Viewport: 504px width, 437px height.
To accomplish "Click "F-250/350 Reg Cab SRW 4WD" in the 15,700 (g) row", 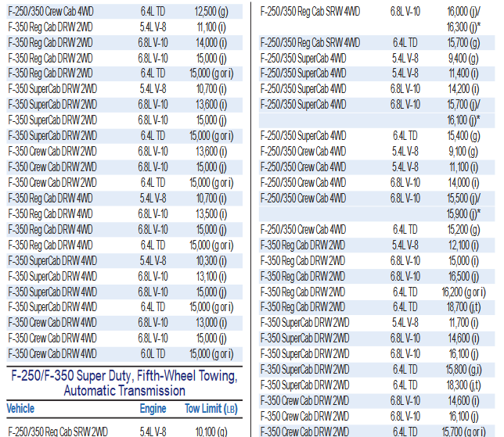I will [310, 43].
